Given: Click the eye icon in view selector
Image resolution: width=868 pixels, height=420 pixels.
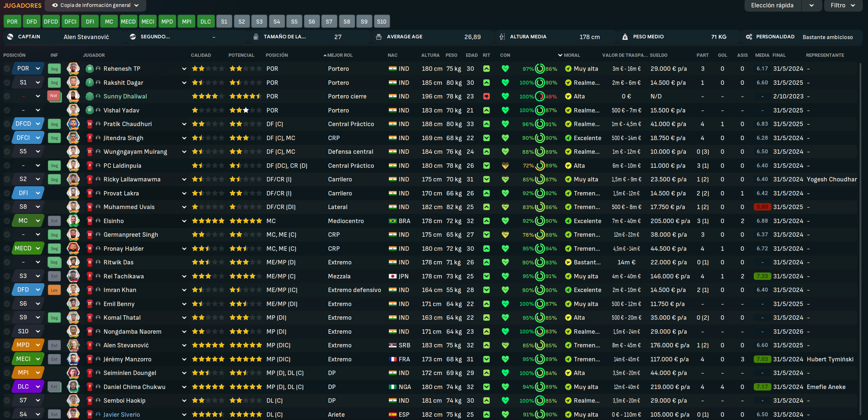Looking at the screenshot, I should point(55,6).
